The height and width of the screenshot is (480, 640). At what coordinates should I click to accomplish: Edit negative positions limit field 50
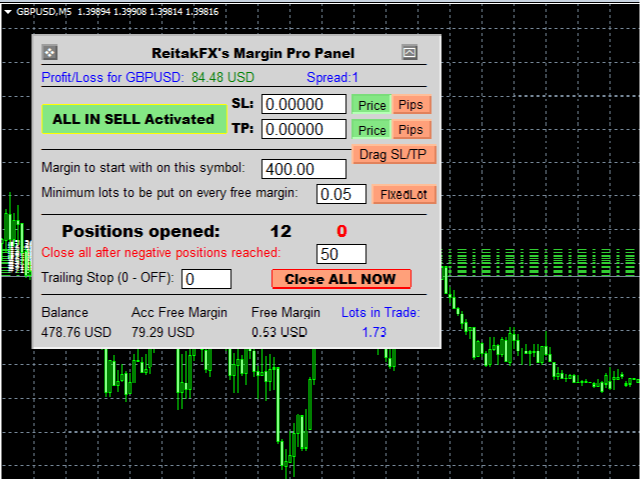click(x=341, y=254)
